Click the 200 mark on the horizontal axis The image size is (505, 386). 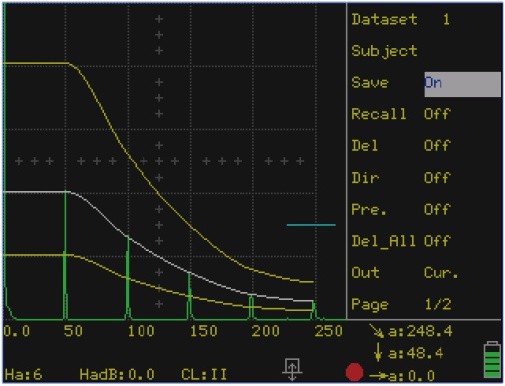tap(266, 331)
